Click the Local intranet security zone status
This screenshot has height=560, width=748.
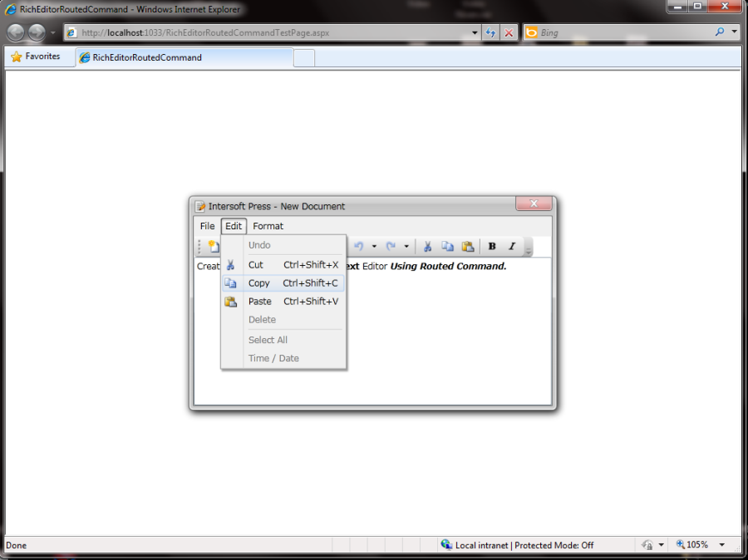pyautogui.click(x=517, y=545)
